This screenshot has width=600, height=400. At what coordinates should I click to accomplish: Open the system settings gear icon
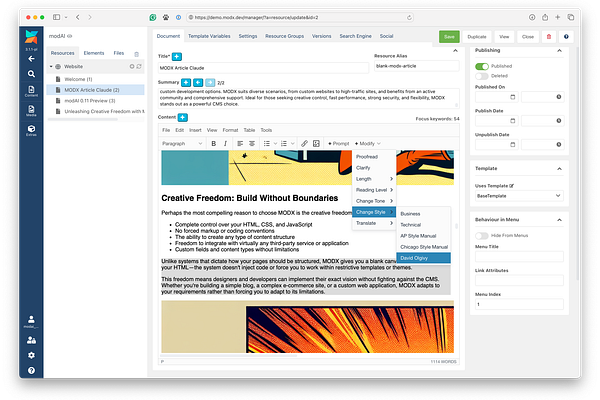pyautogui.click(x=31, y=355)
